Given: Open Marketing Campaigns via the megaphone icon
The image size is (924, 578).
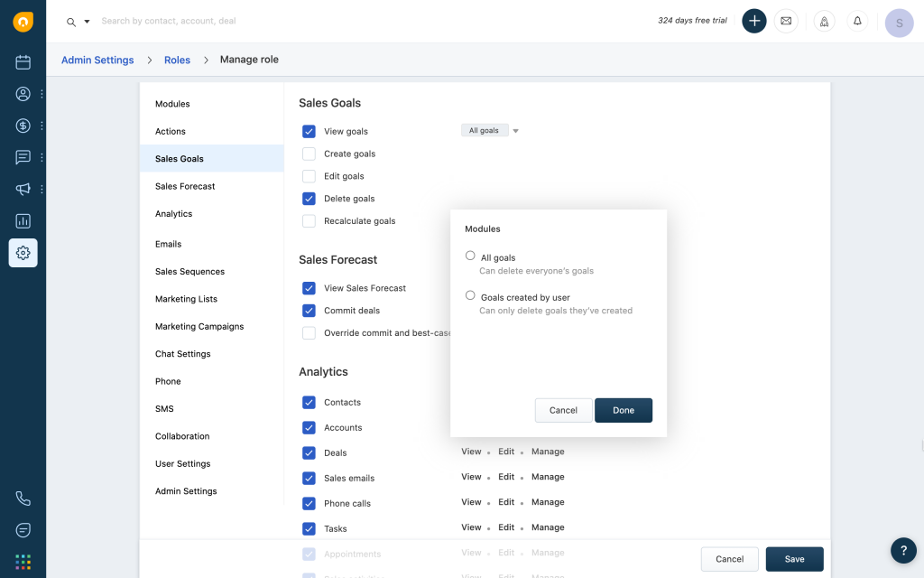Looking at the screenshot, I should (x=23, y=189).
